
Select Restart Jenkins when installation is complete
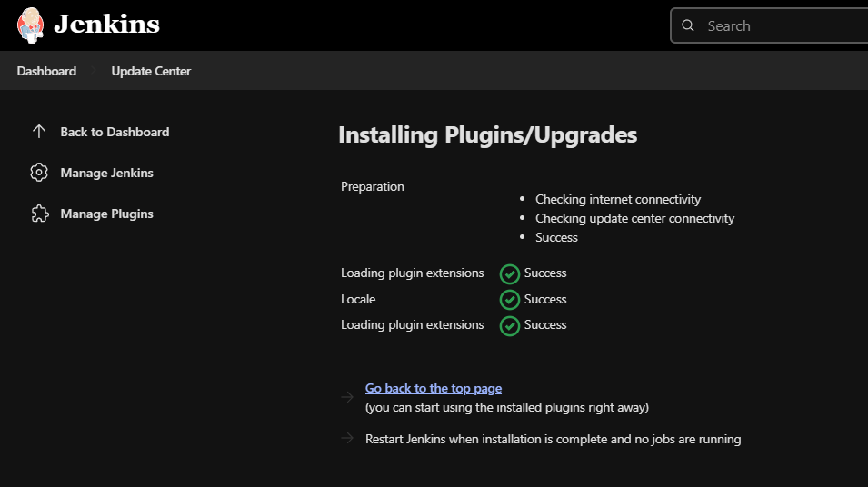[553, 439]
